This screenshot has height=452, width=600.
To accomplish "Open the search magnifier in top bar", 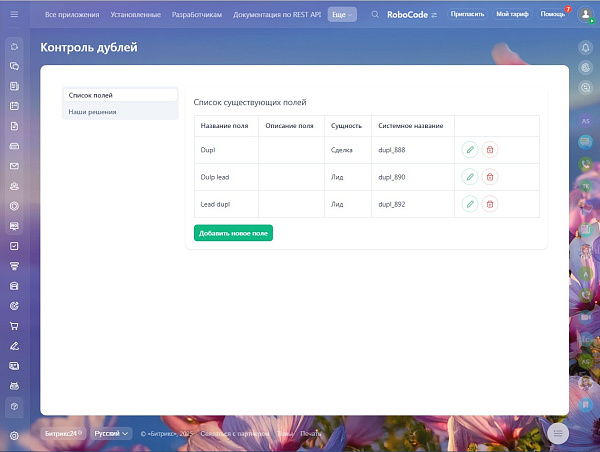I will pos(375,15).
